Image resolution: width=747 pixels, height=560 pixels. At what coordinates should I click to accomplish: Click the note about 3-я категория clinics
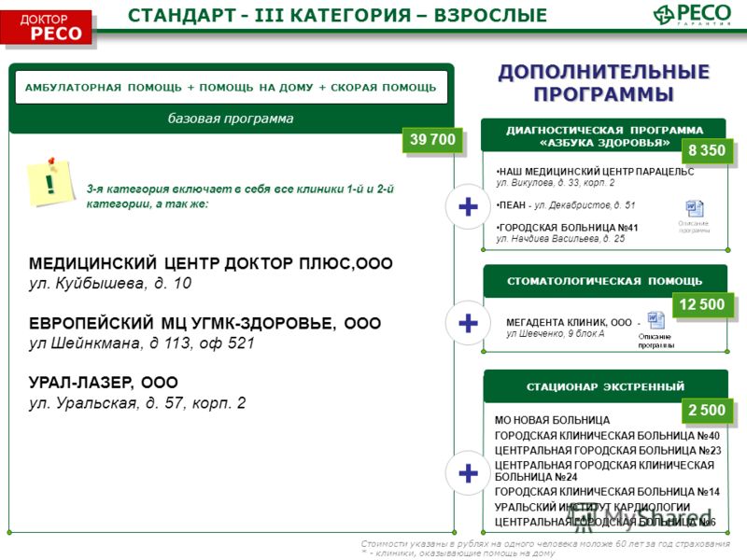coord(240,197)
